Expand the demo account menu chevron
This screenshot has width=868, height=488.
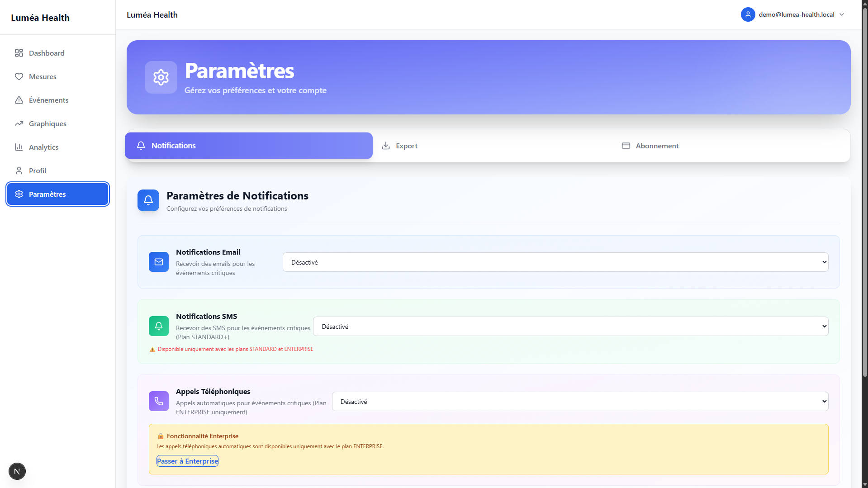[842, 14]
